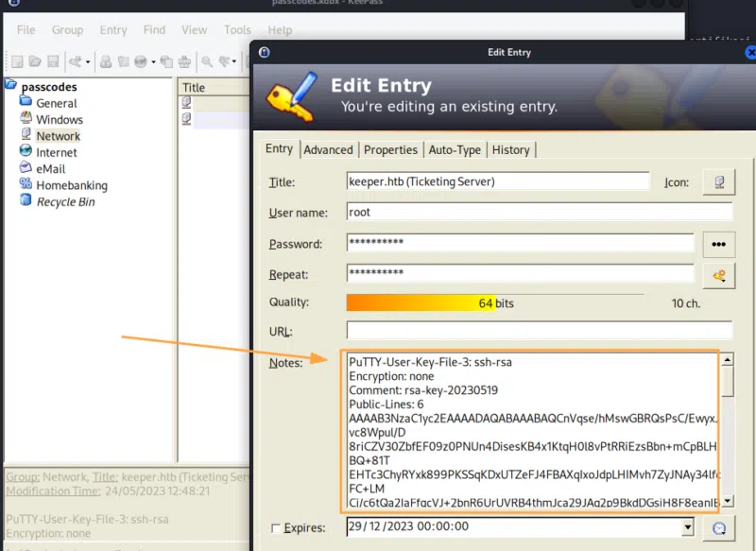Click the Copy User Name toolbar icon
The height and width of the screenshot is (551, 756).
click(106, 61)
